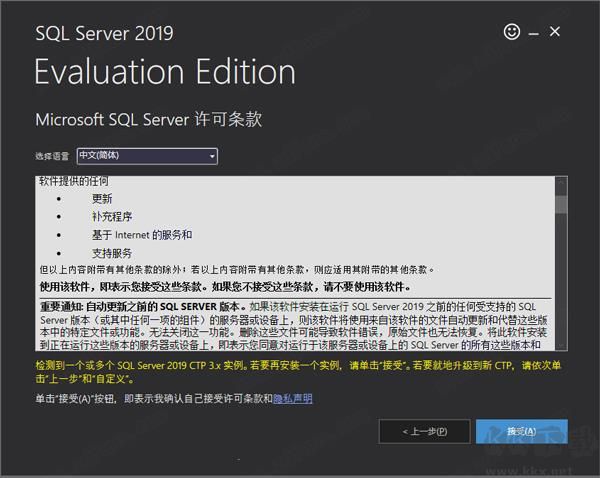Click the 更新 bullet item in license text

102,199
